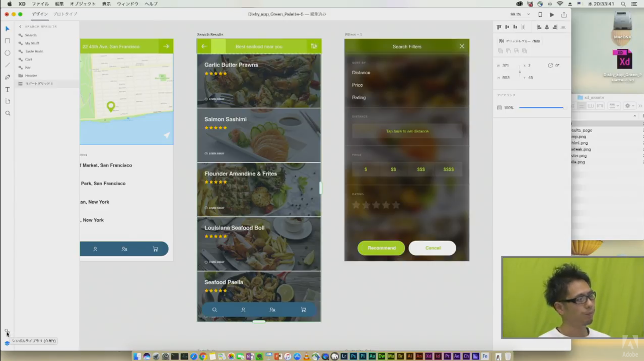Select the Artboard tool
The image size is (644, 361).
(x=8, y=101)
